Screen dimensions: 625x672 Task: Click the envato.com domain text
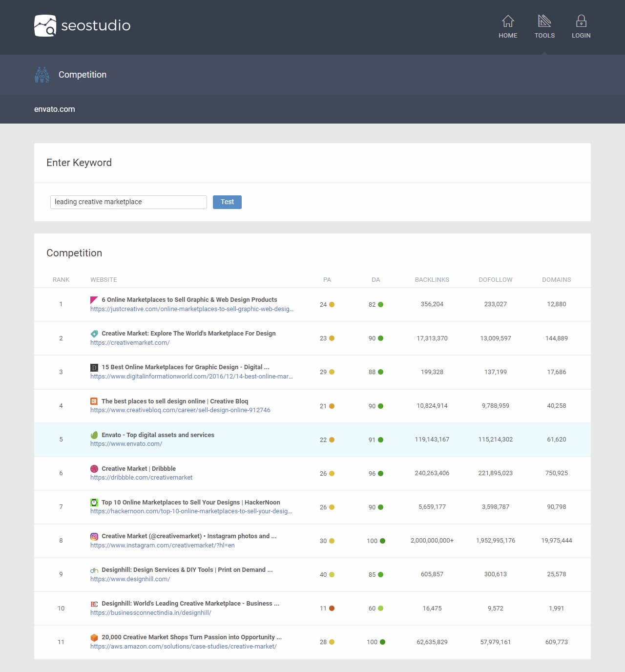[55, 109]
